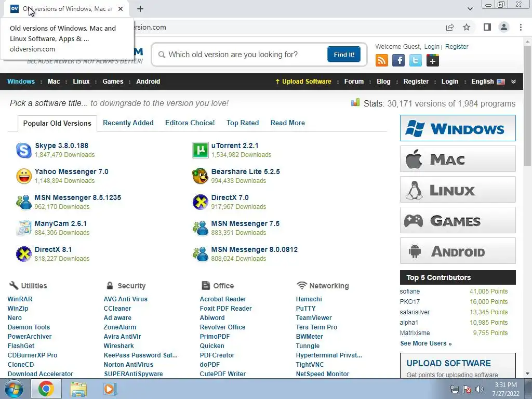Click the TeamViewer networking link

(314, 318)
